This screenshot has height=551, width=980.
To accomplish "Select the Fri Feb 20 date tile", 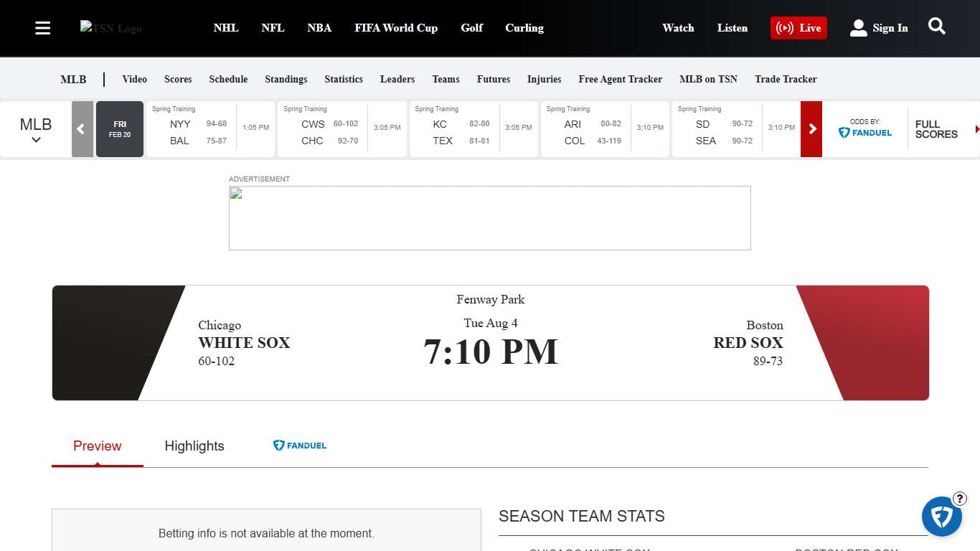I will pyautogui.click(x=120, y=129).
